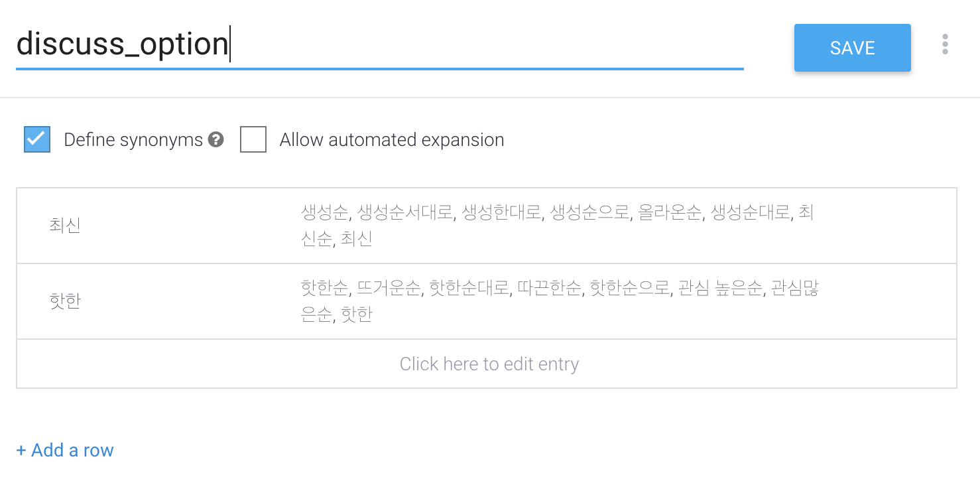Click the '+ Add a row' link
The width and height of the screenshot is (980, 495).
point(65,450)
